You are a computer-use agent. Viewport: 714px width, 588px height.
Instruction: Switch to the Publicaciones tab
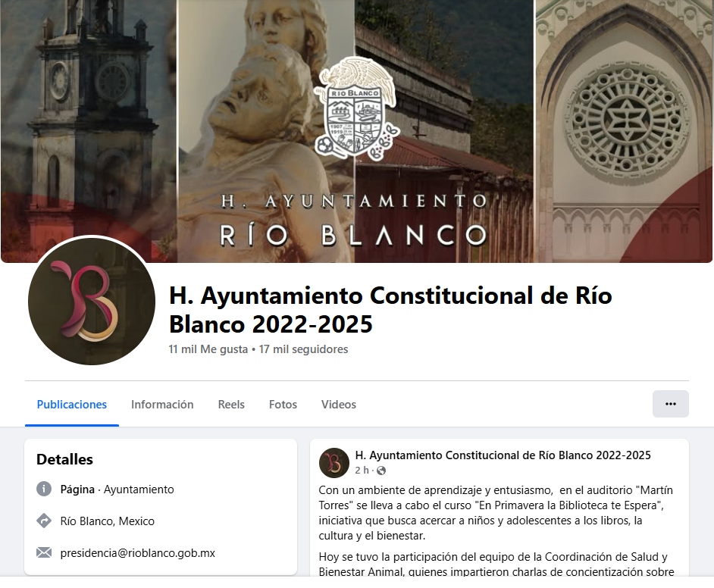pos(72,404)
